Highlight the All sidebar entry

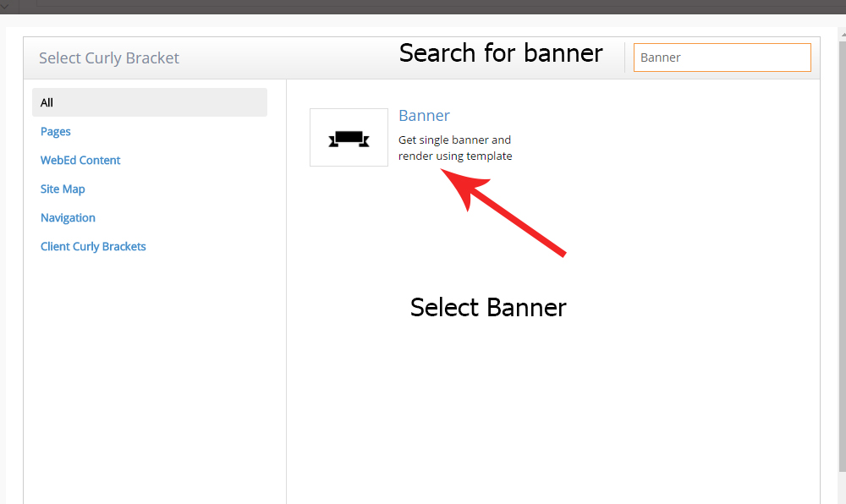[48, 101]
